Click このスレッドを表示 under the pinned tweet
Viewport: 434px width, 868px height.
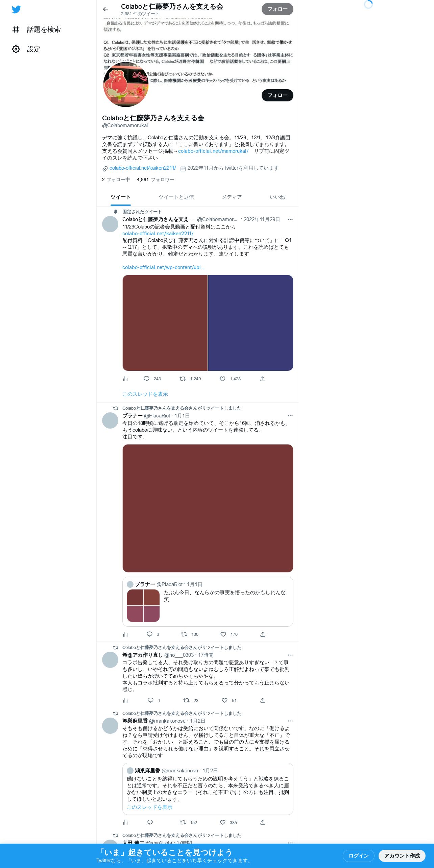click(145, 394)
